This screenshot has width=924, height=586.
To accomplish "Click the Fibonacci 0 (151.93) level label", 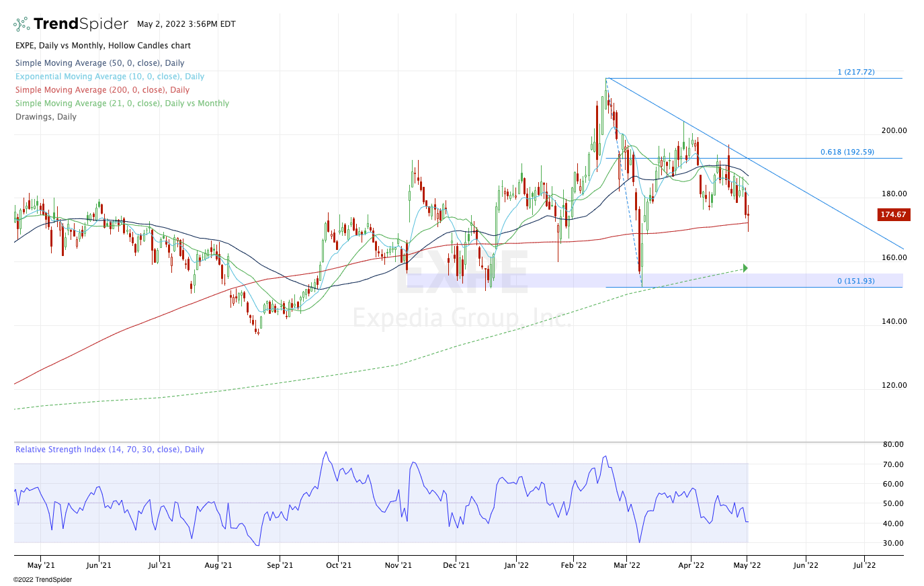I will point(856,281).
